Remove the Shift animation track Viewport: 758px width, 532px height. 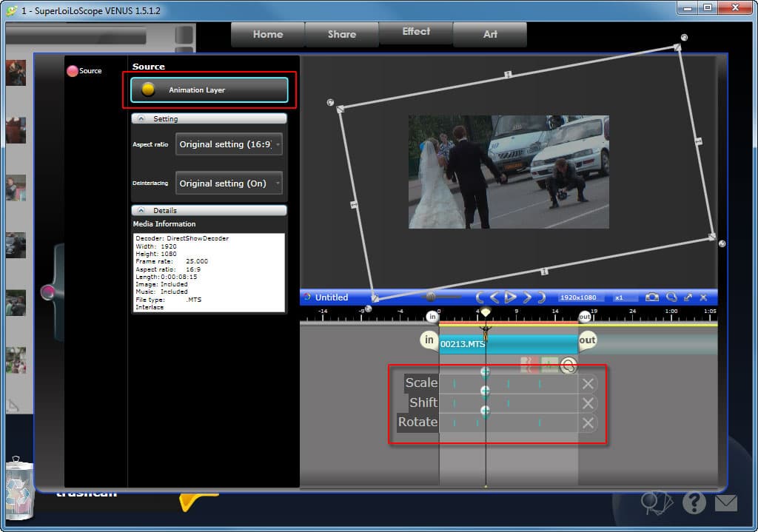588,403
